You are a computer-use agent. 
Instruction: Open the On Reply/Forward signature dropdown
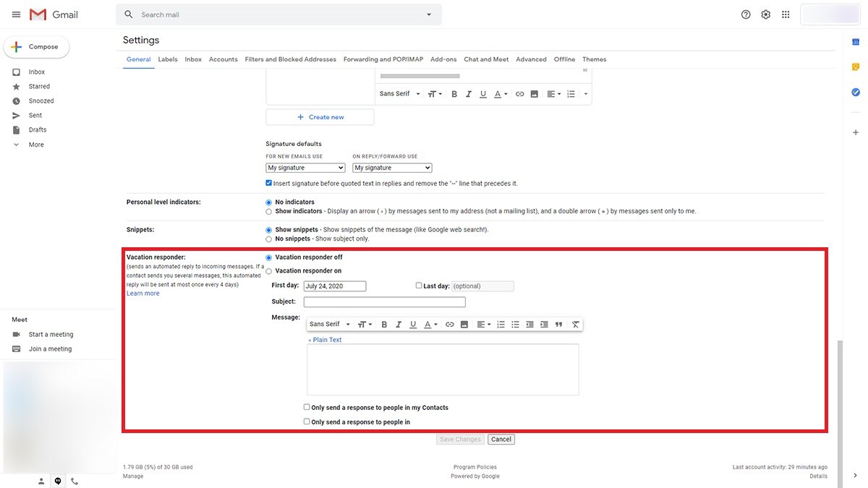click(392, 168)
